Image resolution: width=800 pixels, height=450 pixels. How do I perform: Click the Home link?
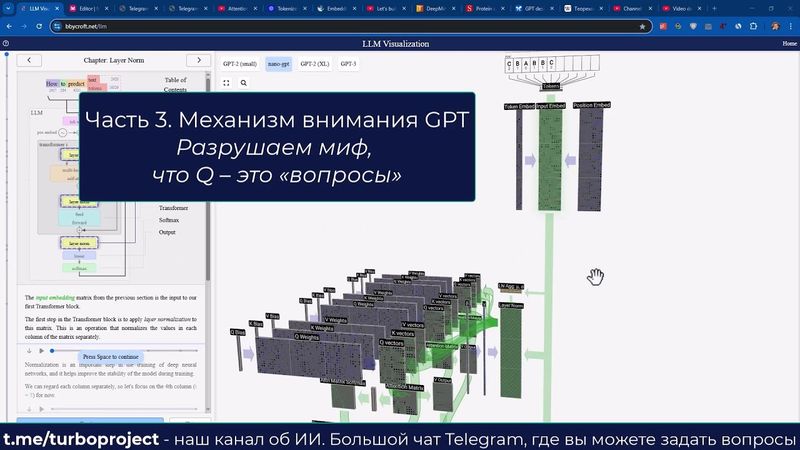click(x=789, y=44)
